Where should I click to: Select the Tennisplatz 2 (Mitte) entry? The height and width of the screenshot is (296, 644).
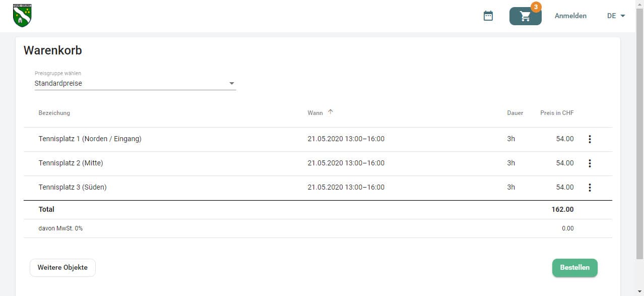(71, 163)
